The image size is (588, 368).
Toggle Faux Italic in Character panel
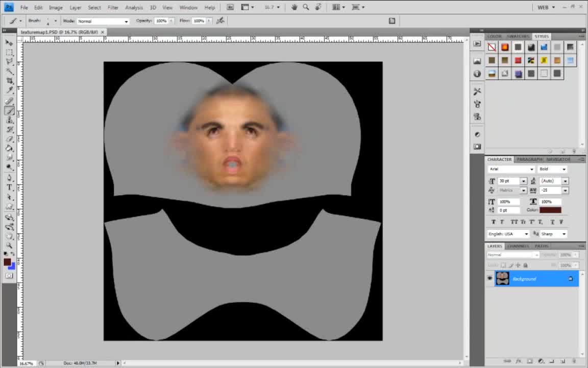point(502,222)
